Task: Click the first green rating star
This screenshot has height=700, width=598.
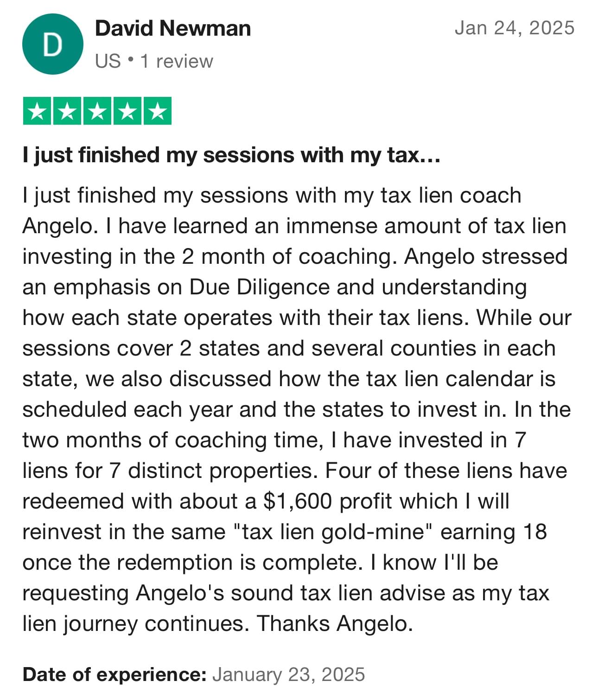Action: [37, 111]
